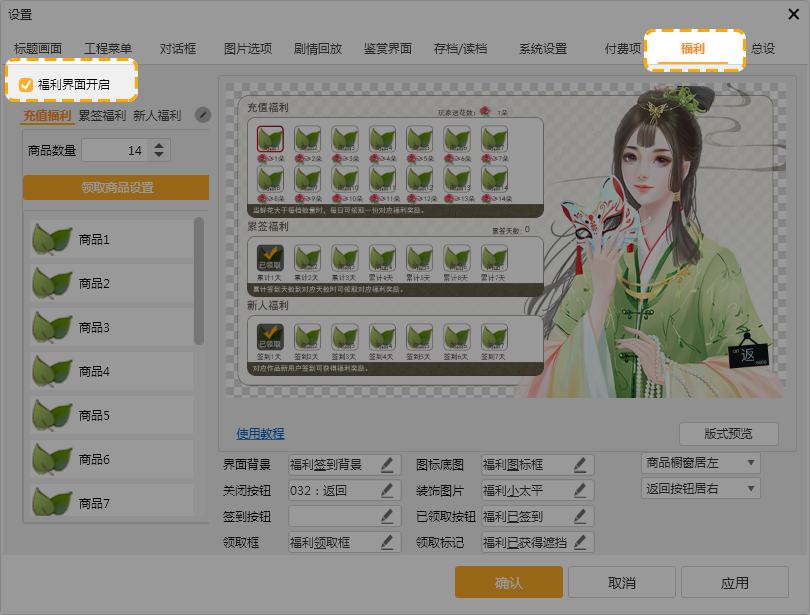Open the 返回按钮居右 dropdown
Image resolution: width=810 pixels, height=615 pixels.
coord(701,489)
